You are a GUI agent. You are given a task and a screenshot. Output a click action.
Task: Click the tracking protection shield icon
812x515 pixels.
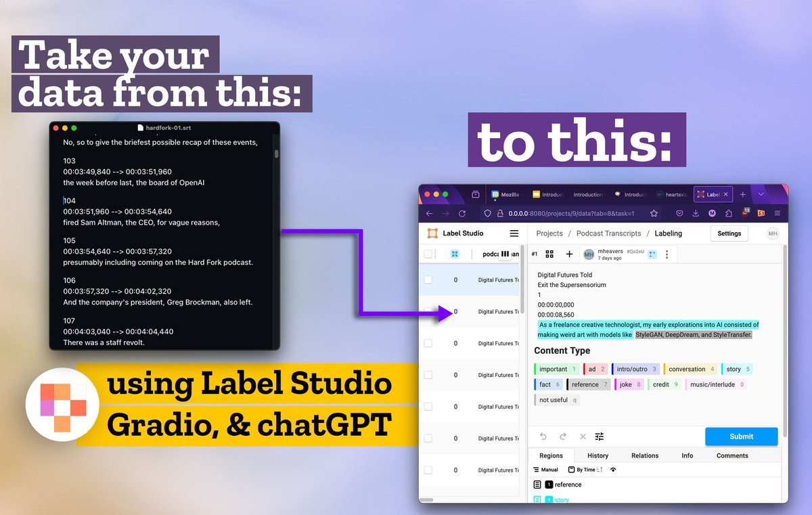[487, 213]
